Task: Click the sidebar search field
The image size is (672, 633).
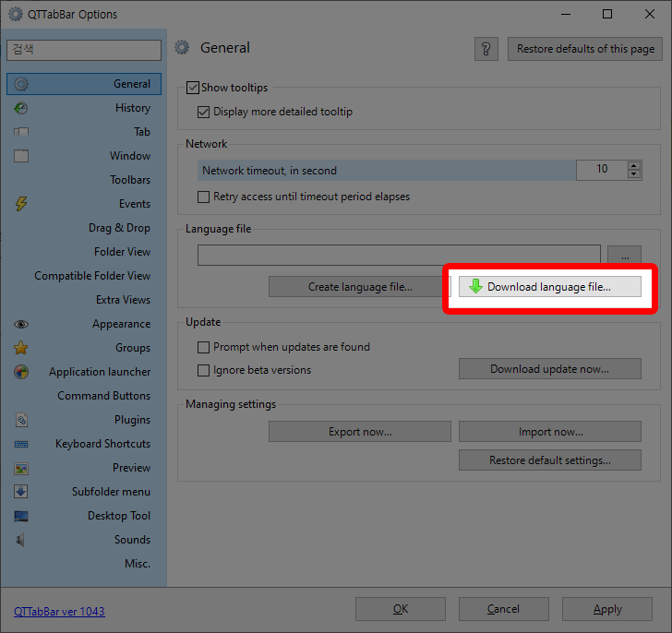Action: click(84, 50)
